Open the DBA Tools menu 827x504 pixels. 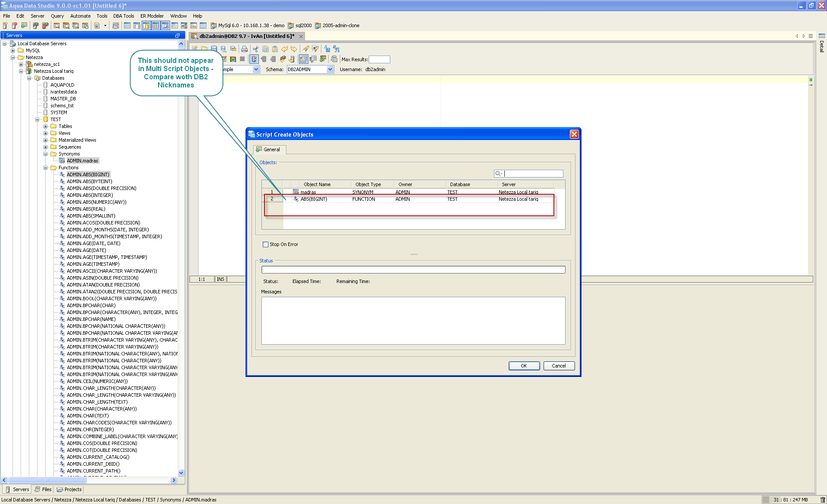click(x=124, y=16)
